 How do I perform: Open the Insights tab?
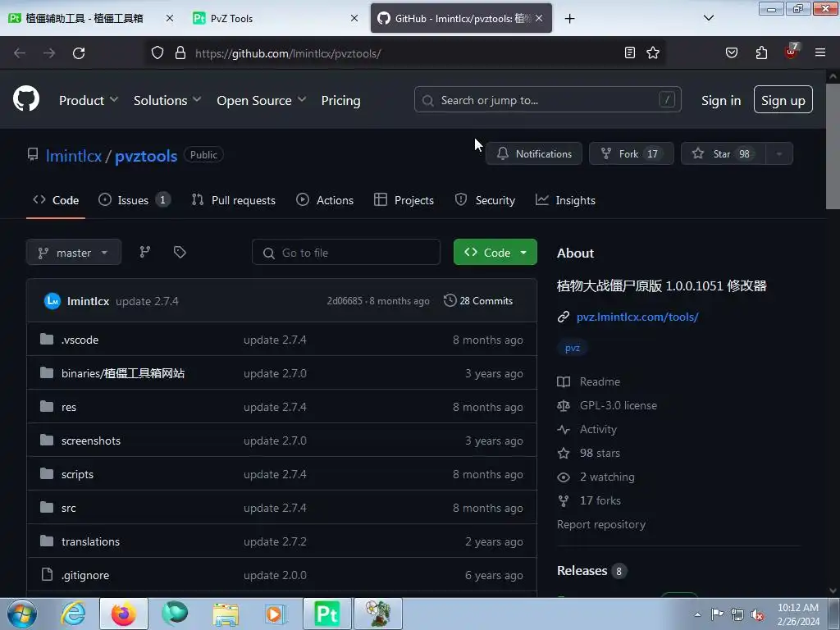[565, 200]
